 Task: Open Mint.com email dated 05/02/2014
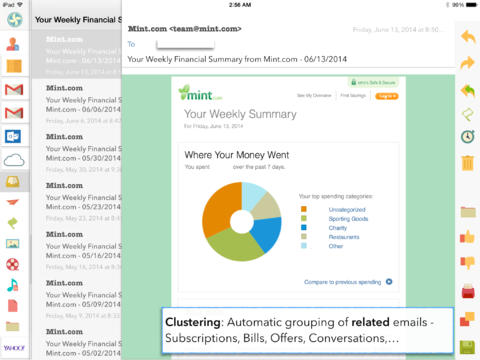77,341
